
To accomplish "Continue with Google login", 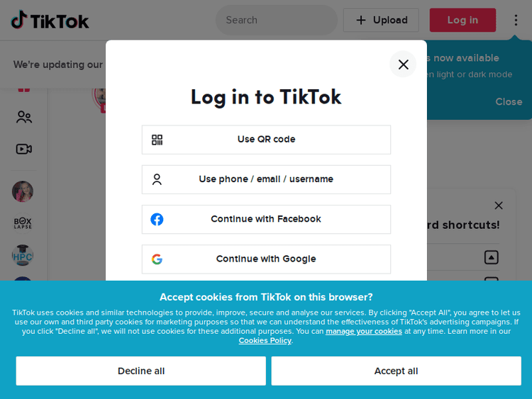I will pos(266,259).
